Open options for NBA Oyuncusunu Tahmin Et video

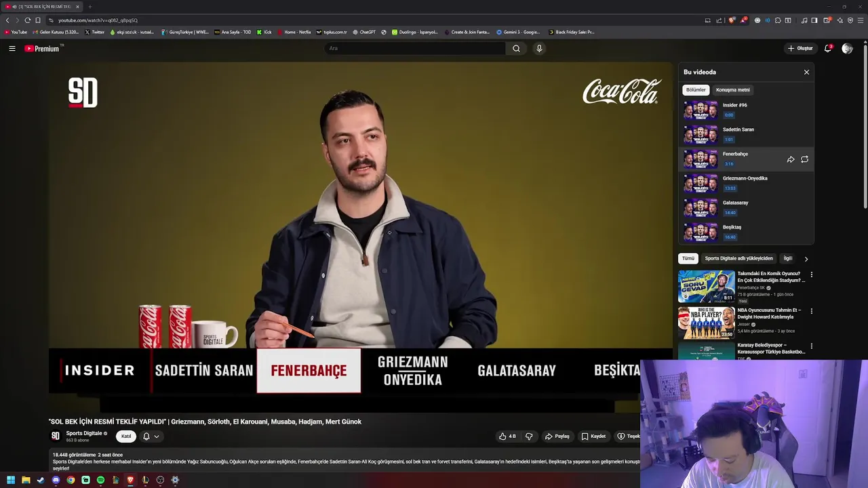coord(811,312)
